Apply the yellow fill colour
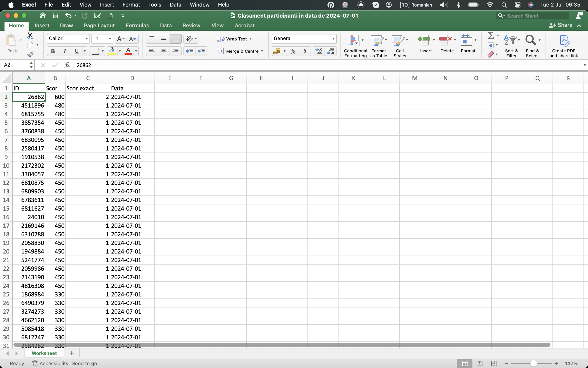 click(x=112, y=51)
